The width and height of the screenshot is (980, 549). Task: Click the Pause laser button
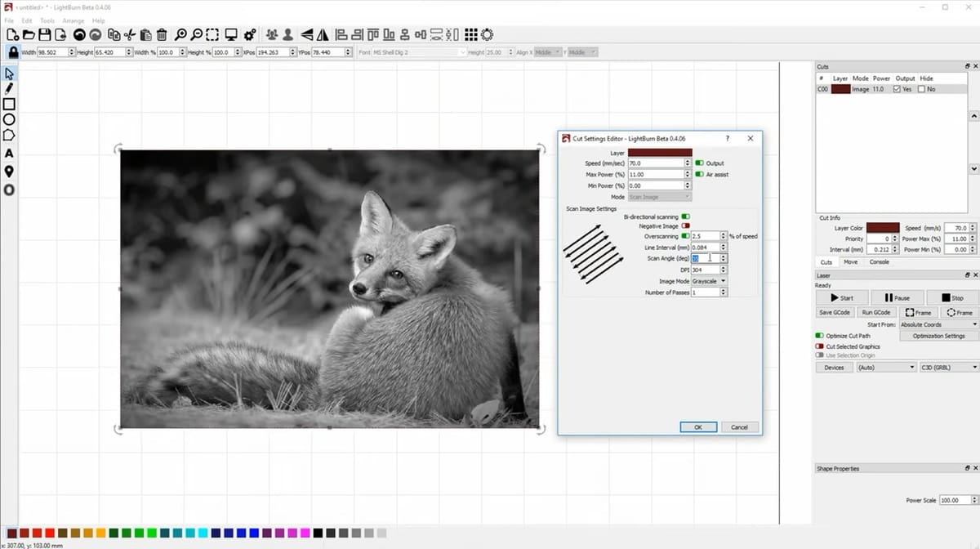click(896, 298)
